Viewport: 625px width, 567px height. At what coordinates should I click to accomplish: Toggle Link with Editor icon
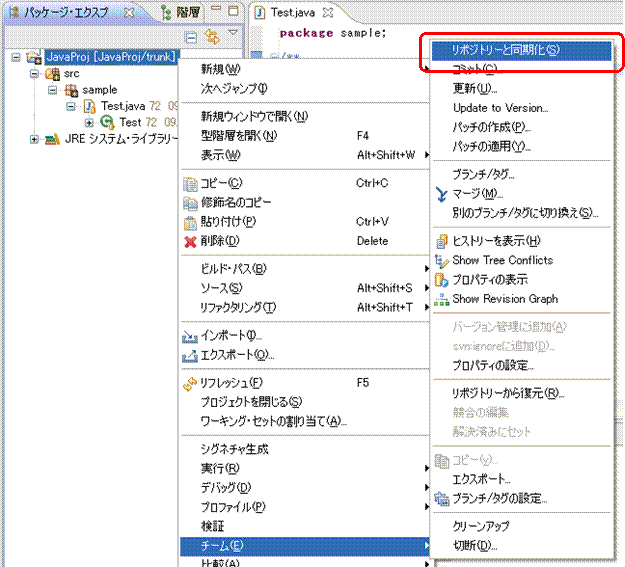tap(211, 37)
